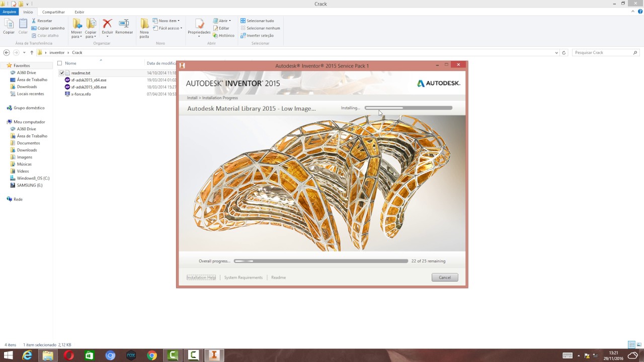
Task: Click Cancel in the Inventor installer
Action: point(445,278)
